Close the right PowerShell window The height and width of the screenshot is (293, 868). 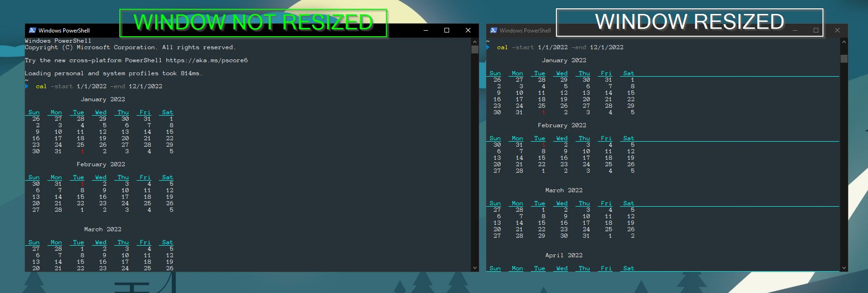pos(837,30)
